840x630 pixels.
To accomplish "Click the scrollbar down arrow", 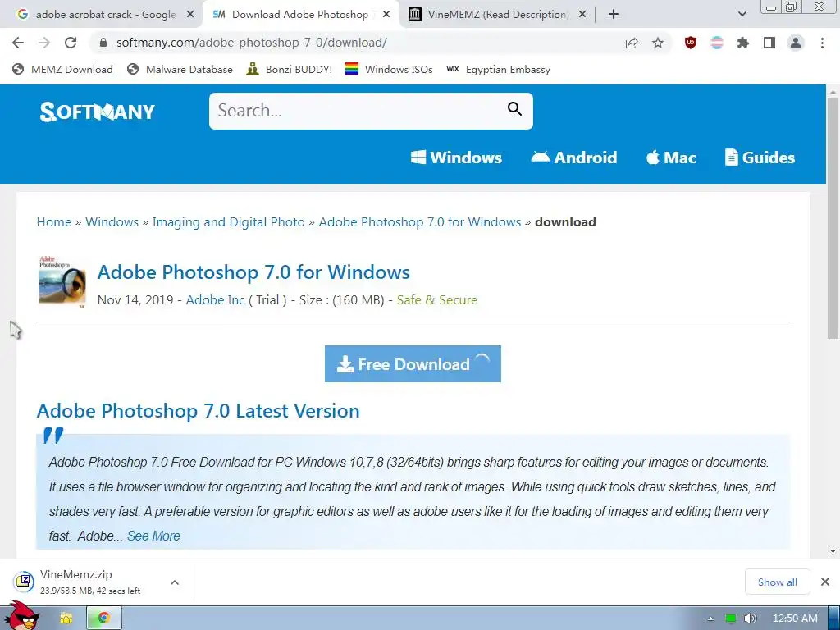I will pos(833,551).
